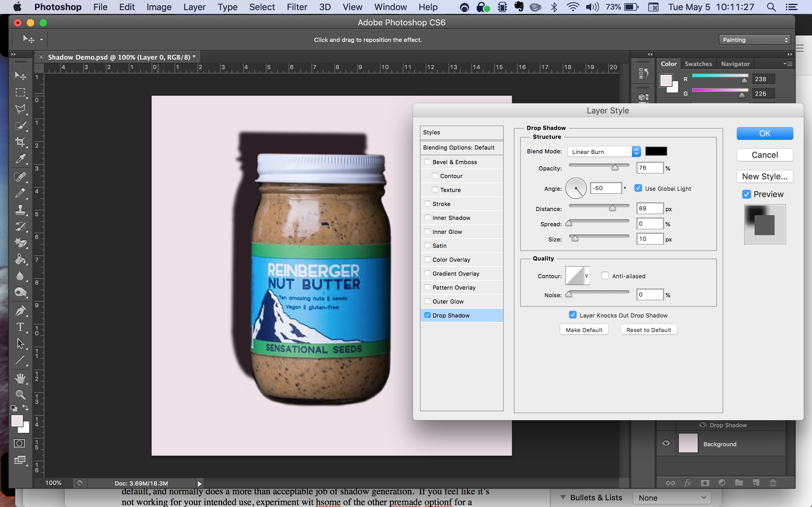812x507 pixels.
Task: Select the Hand tool
Action: pyautogui.click(x=20, y=378)
